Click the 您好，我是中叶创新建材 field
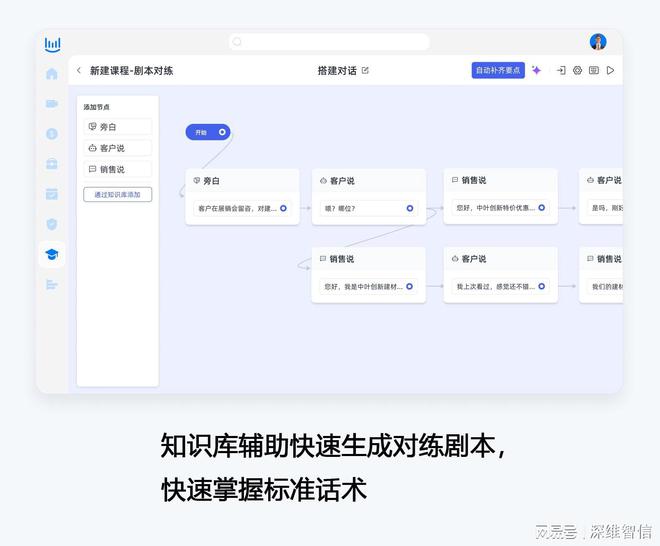Viewport: 660px width, 546px height. click(368, 287)
